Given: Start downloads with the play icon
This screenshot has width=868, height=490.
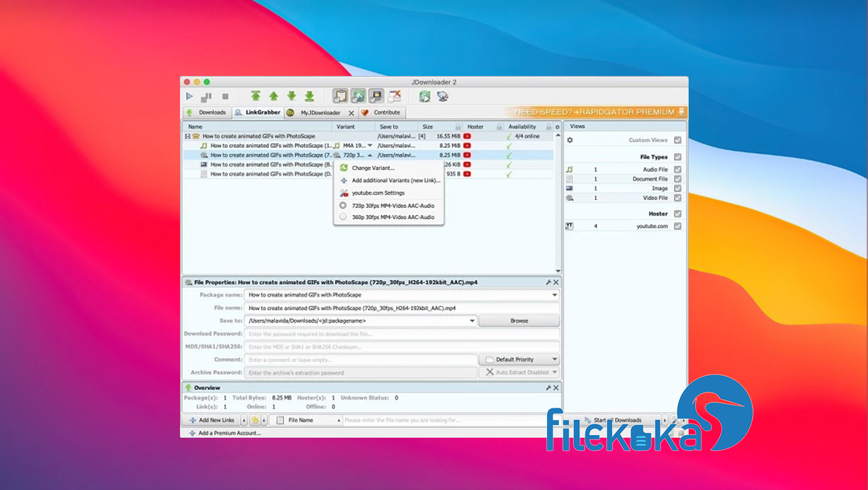Looking at the screenshot, I should pyautogui.click(x=190, y=96).
